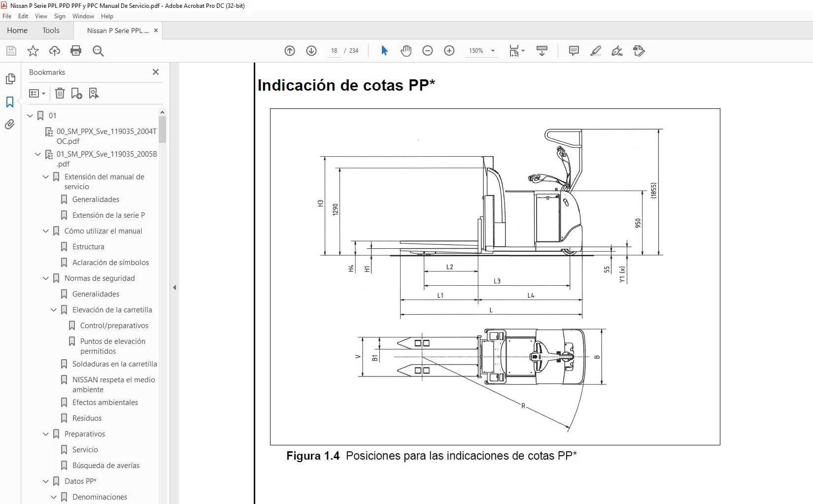Viewport: 813px width, 504px height.
Task: Open the Efectos ambientales bookmark
Action: click(x=105, y=403)
